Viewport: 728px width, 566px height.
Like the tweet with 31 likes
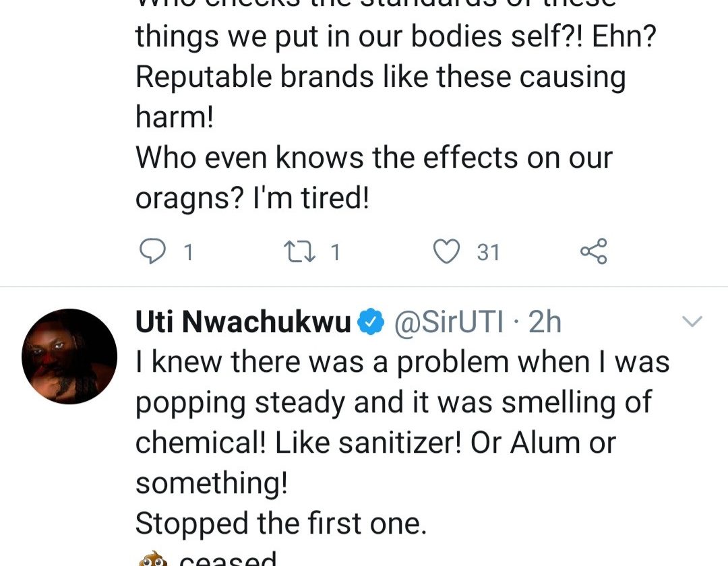(x=445, y=251)
